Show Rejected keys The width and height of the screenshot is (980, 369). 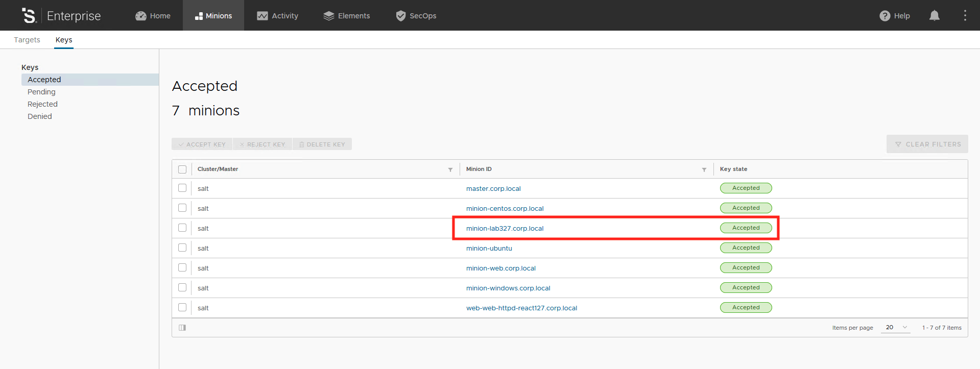42,104
